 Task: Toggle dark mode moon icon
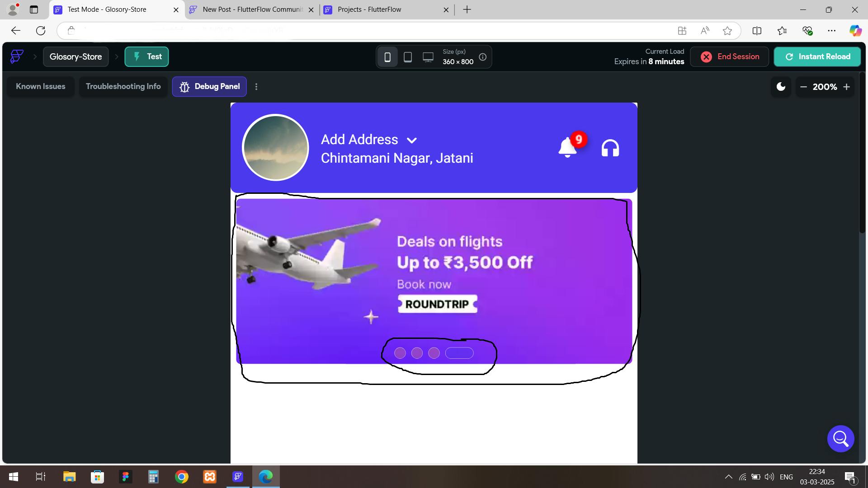tap(781, 87)
